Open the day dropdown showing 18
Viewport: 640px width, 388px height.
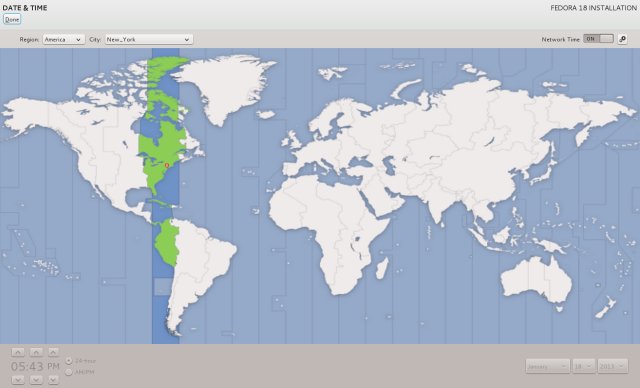pyautogui.click(x=584, y=366)
